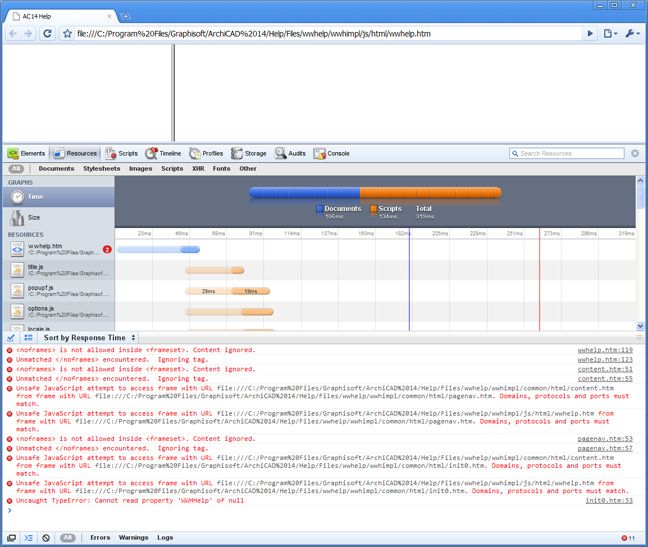Click the Go arrow in address bar

(590, 33)
